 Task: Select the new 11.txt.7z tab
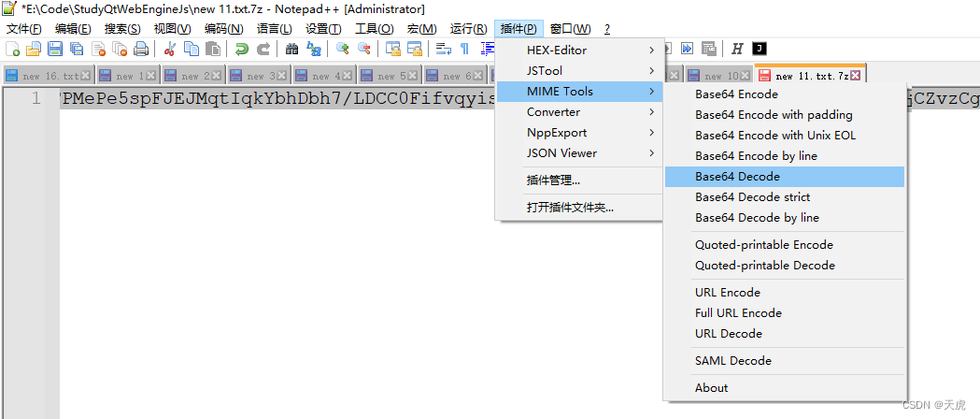(810, 75)
